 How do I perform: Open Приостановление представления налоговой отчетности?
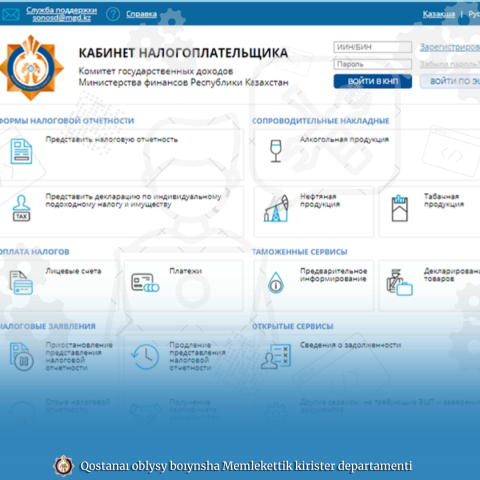79,356
